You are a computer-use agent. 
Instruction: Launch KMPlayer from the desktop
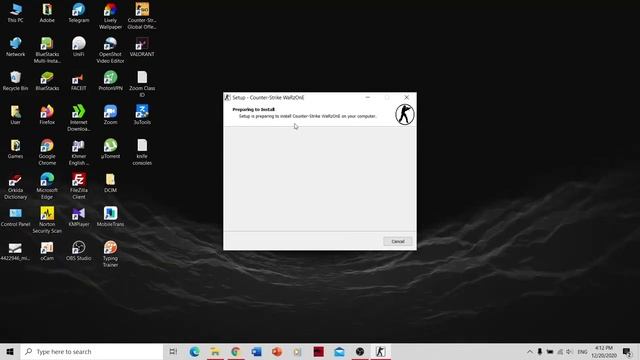coord(78,217)
